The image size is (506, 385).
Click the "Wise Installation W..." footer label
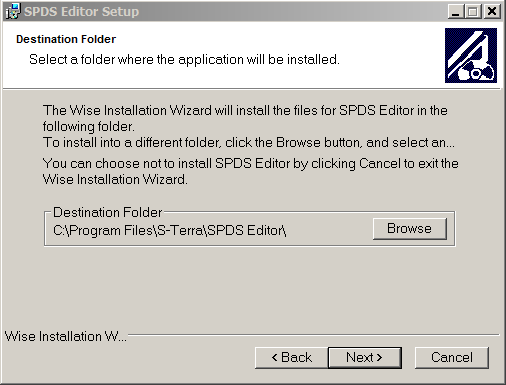coord(66,336)
